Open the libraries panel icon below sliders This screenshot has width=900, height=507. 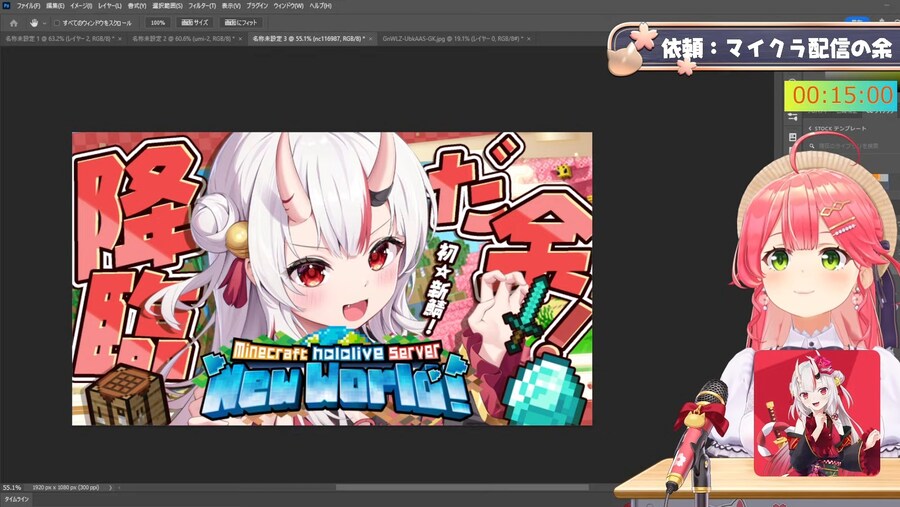click(x=793, y=137)
